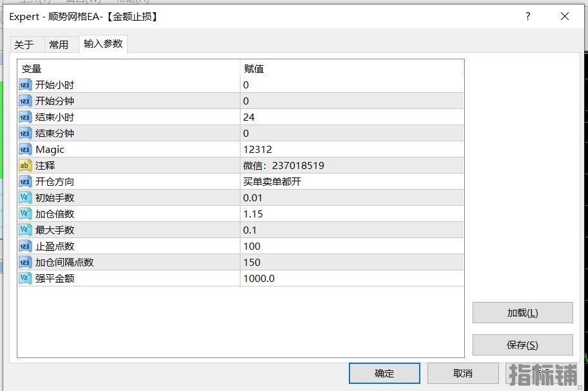The width and height of the screenshot is (588, 391).
Task: Click the integer icon beside 结束小时
Action: coord(25,117)
